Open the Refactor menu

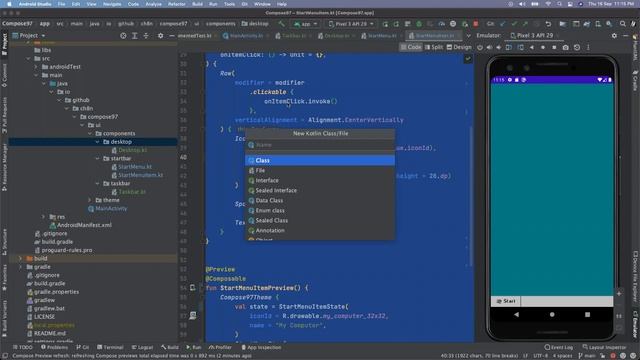[x=176, y=4]
